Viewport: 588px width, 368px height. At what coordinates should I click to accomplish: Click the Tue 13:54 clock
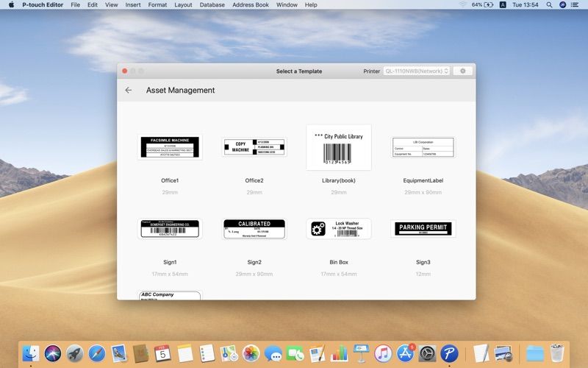(525, 5)
